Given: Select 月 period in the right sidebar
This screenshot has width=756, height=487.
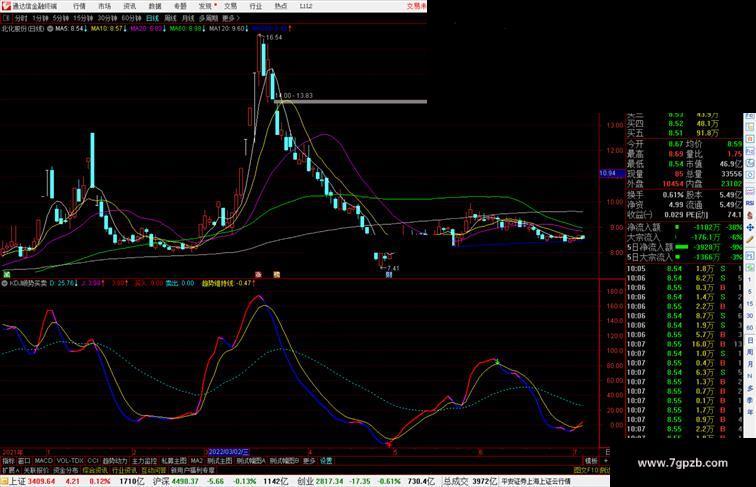Looking at the screenshot, I should coord(750,365).
